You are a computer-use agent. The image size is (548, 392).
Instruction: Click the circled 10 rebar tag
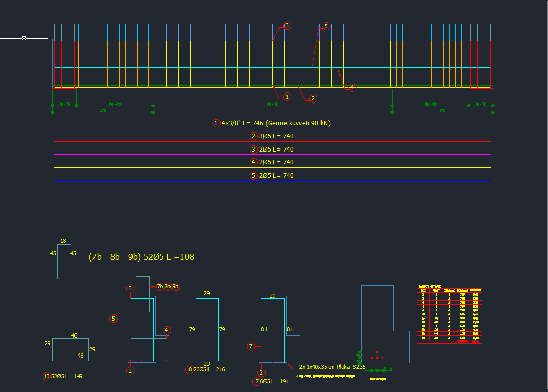click(47, 376)
